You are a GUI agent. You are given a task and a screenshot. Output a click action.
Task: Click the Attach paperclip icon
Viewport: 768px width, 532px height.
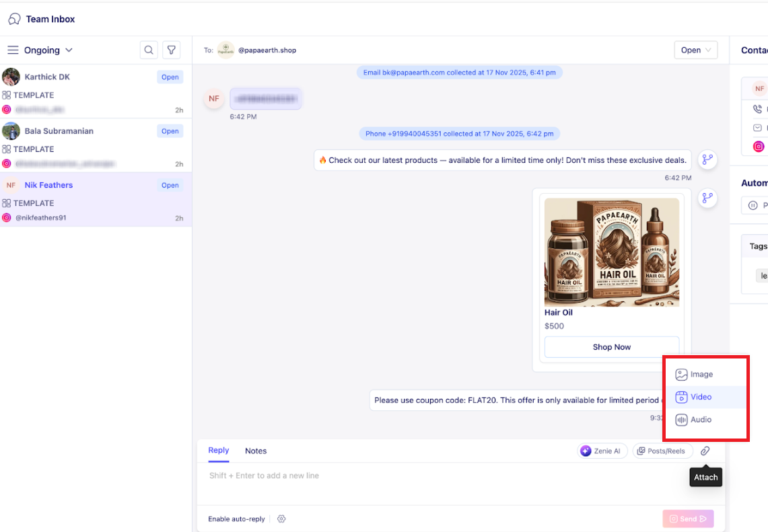705,451
